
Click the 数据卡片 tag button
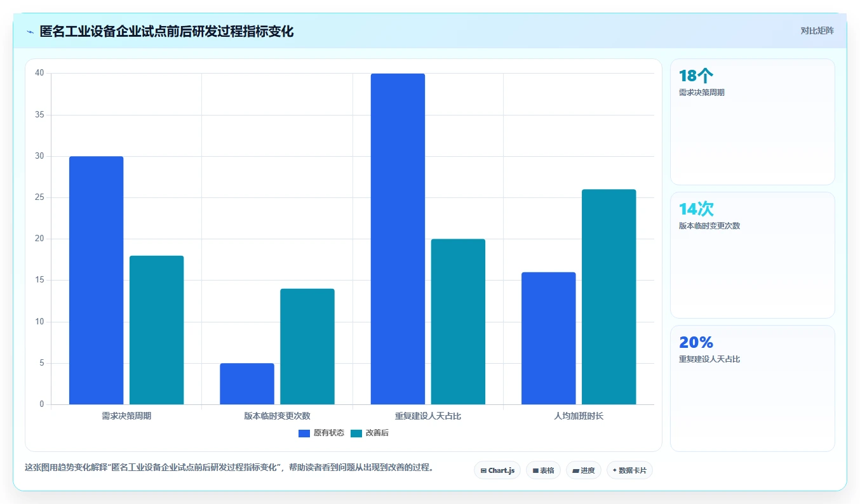pyautogui.click(x=629, y=470)
